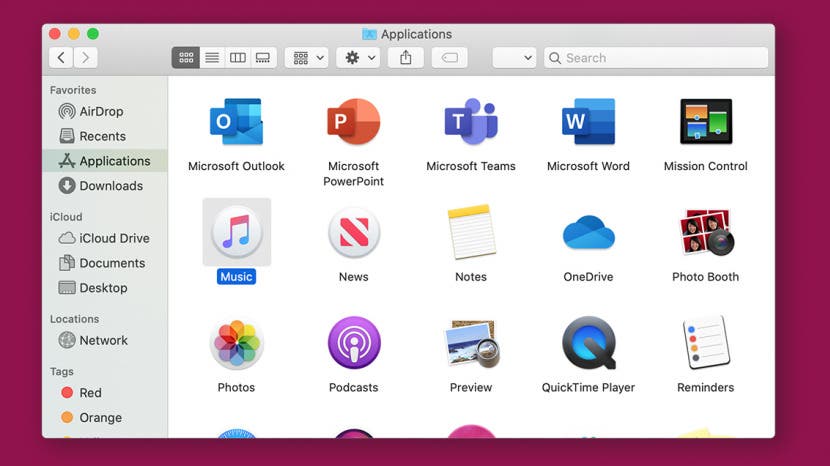Open Recents in the sidebar
Screen dimensions: 830x466
[105, 136]
